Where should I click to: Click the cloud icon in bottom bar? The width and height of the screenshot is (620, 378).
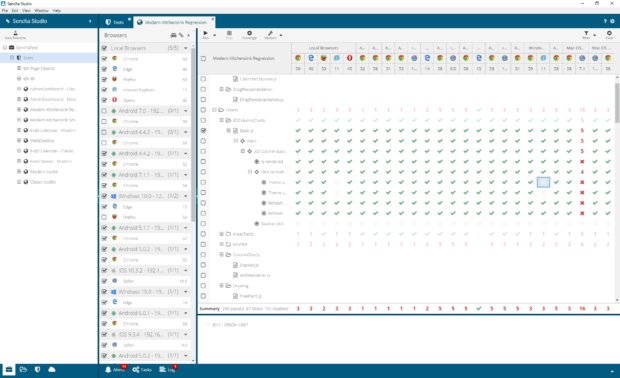click(x=52, y=369)
